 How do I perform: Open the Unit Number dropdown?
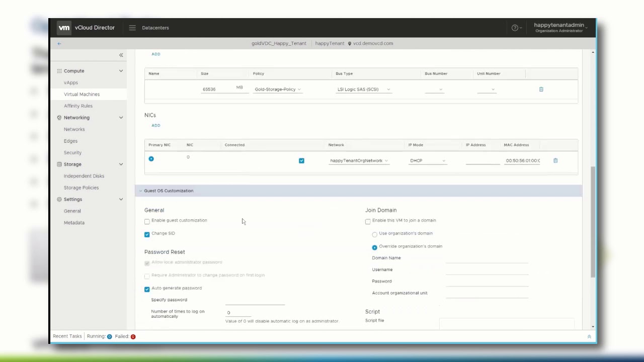pyautogui.click(x=487, y=89)
